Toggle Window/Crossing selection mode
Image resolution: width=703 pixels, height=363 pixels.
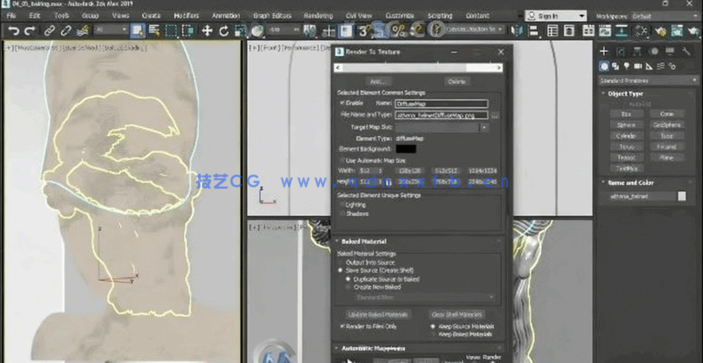pos(187,31)
